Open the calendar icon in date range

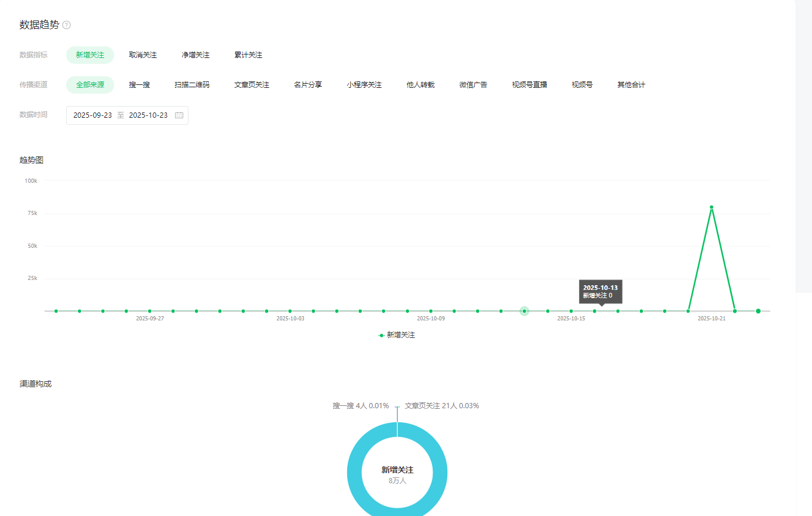pos(179,115)
